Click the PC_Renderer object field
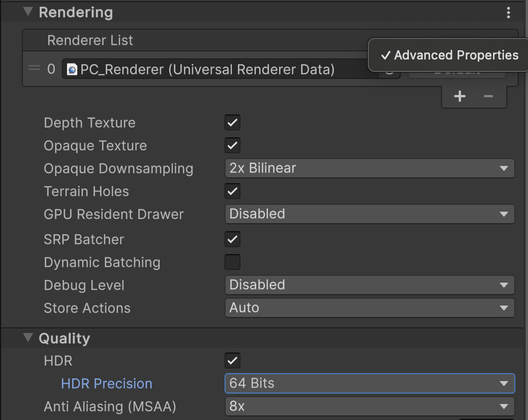Screen dimensions: 528x420 pyautogui.click(x=229, y=69)
